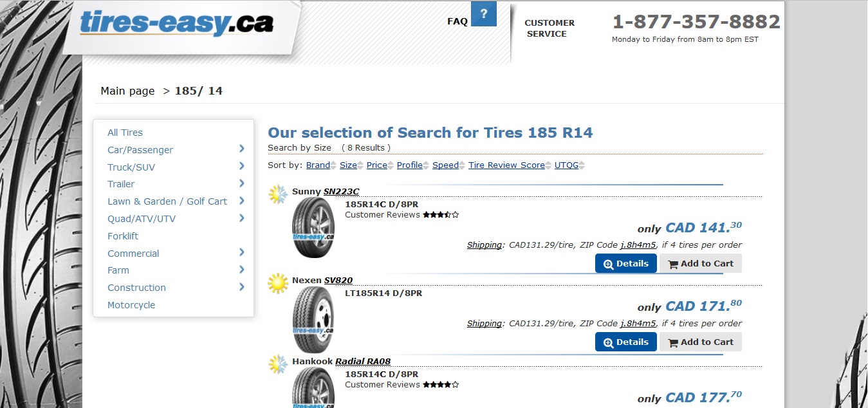Toggle descending sort on Brand
Image resolution: width=868 pixels, height=408 pixels.
[333, 167]
